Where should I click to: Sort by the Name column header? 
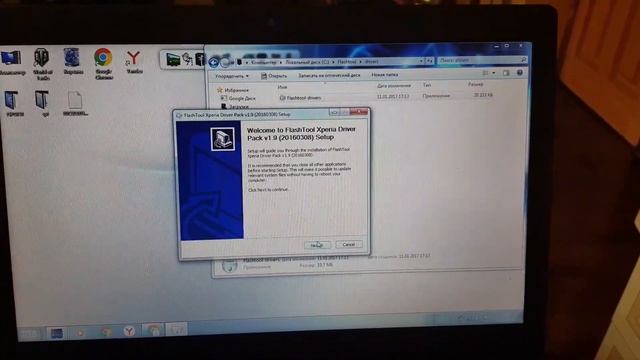coord(282,87)
